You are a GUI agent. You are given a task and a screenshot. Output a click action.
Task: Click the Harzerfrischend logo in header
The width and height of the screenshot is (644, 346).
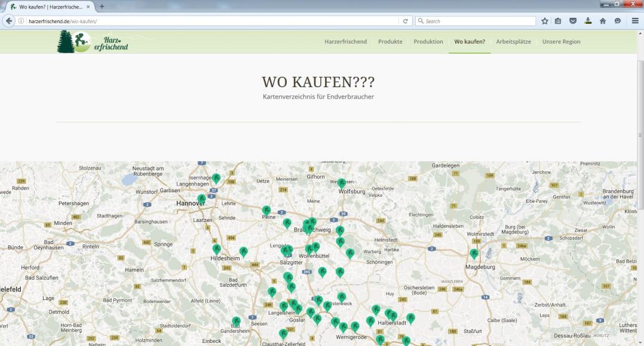(x=93, y=42)
